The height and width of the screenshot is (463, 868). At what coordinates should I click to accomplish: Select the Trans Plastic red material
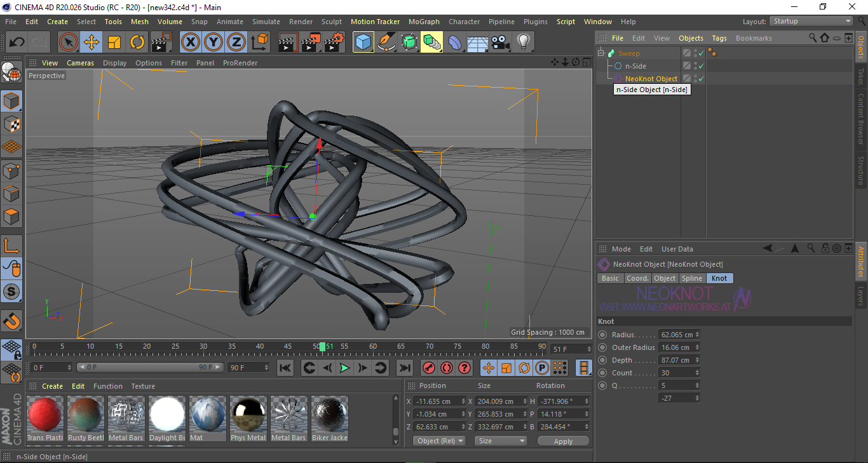[45, 419]
